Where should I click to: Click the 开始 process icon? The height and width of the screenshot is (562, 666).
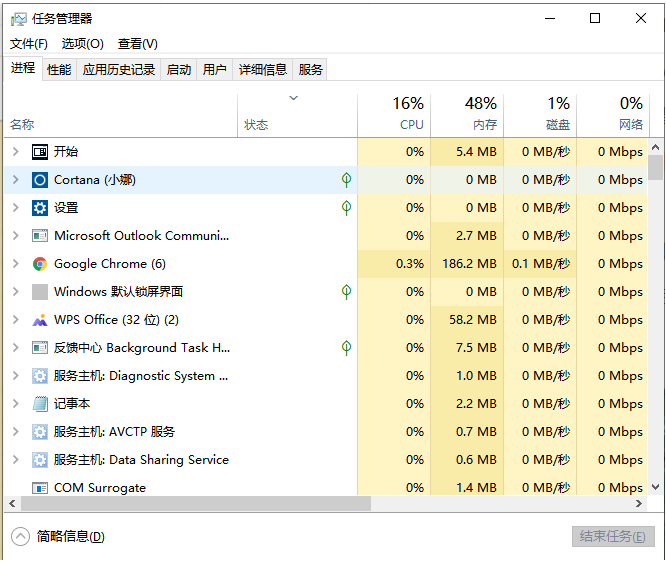coord(40,152)
